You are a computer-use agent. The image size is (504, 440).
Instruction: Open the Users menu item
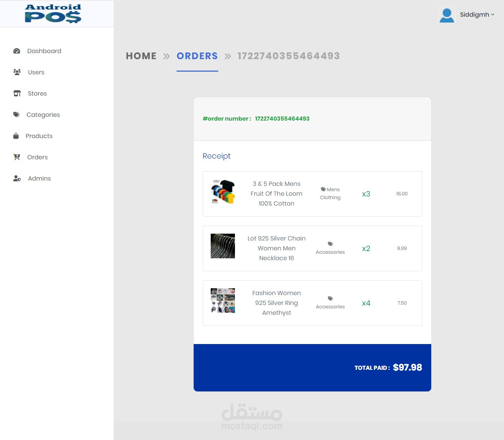(36, 72)
